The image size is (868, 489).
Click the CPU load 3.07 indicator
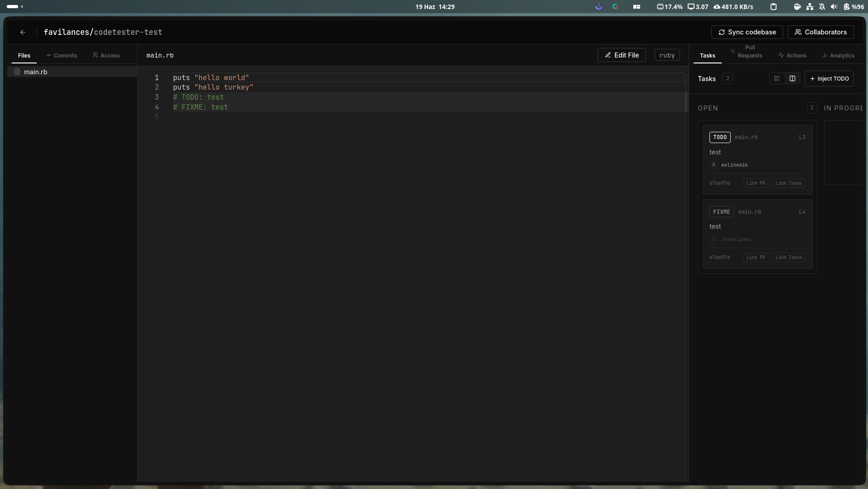coord(698,7)
